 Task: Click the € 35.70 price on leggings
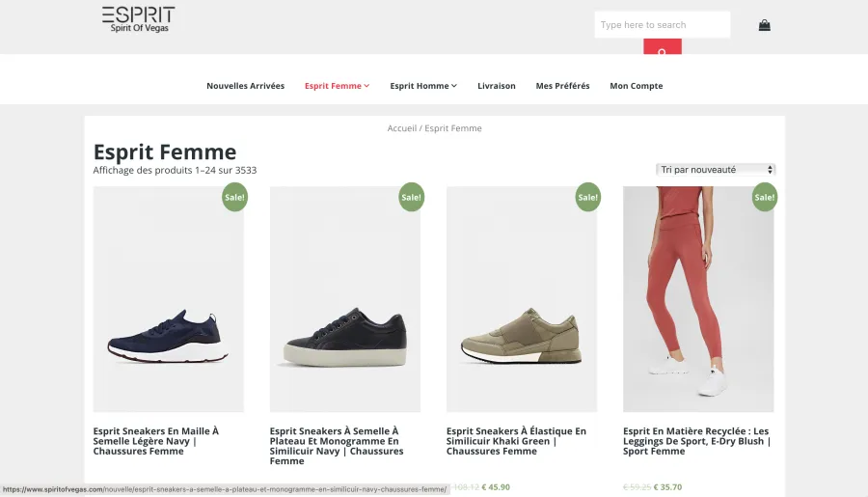coord(667,487)
